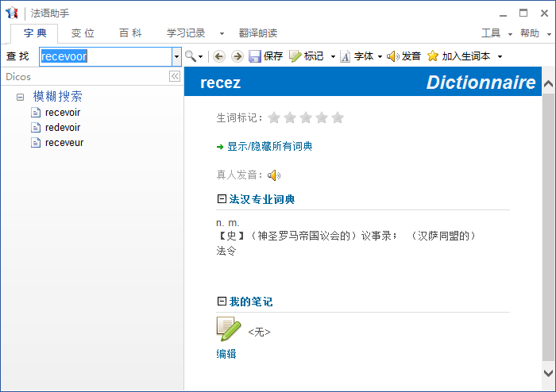Click 加入生词本 button label
This screenshot has width=556, height=392.
pyautogui.click(x=466, y=56)
